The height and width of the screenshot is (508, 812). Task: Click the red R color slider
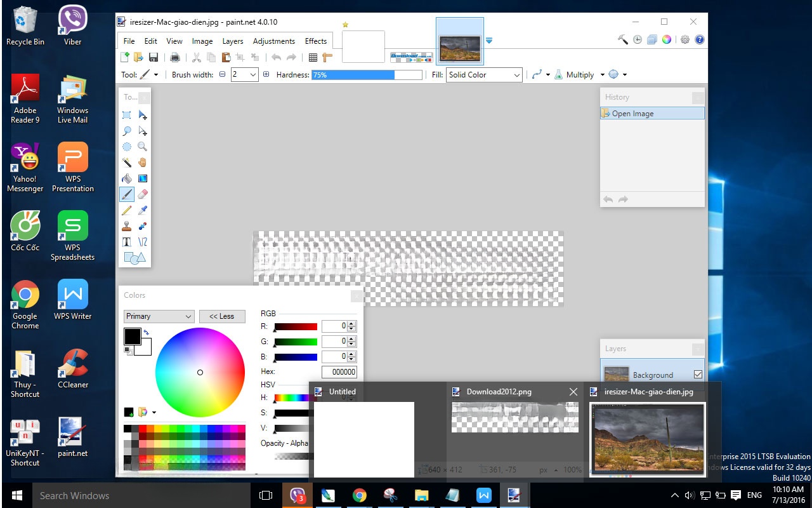[x=296, y=326]
